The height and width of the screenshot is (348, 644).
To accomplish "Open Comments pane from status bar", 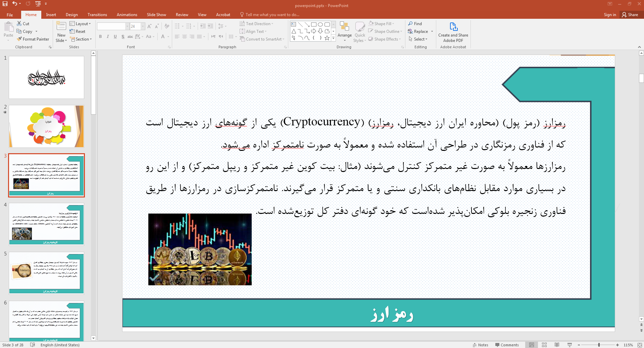I will (507, 345).
